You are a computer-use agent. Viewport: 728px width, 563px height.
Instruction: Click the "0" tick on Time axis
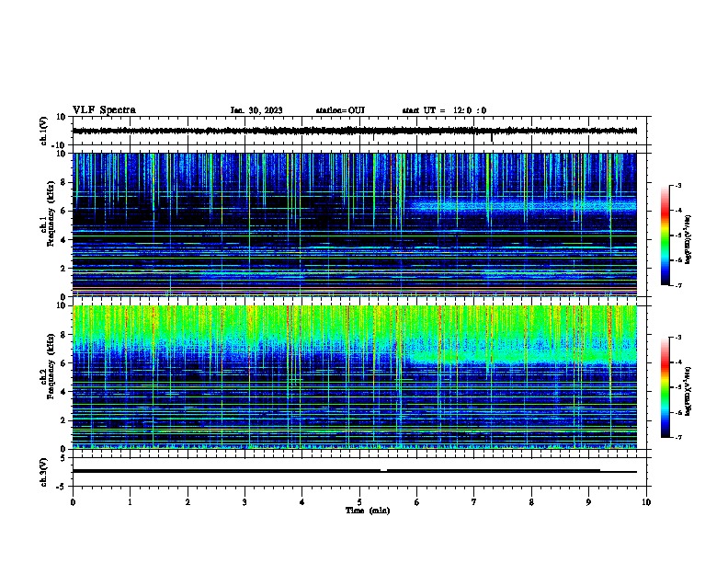pos(73,502)
